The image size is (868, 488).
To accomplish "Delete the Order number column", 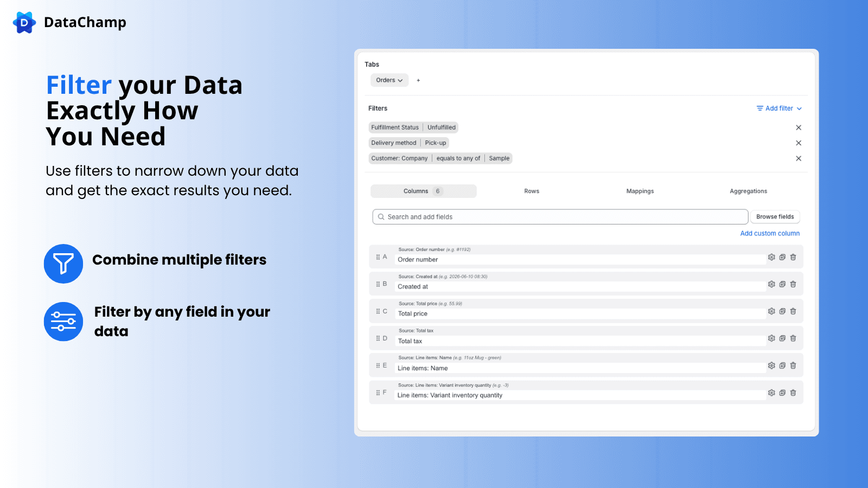I will point(793,257).
